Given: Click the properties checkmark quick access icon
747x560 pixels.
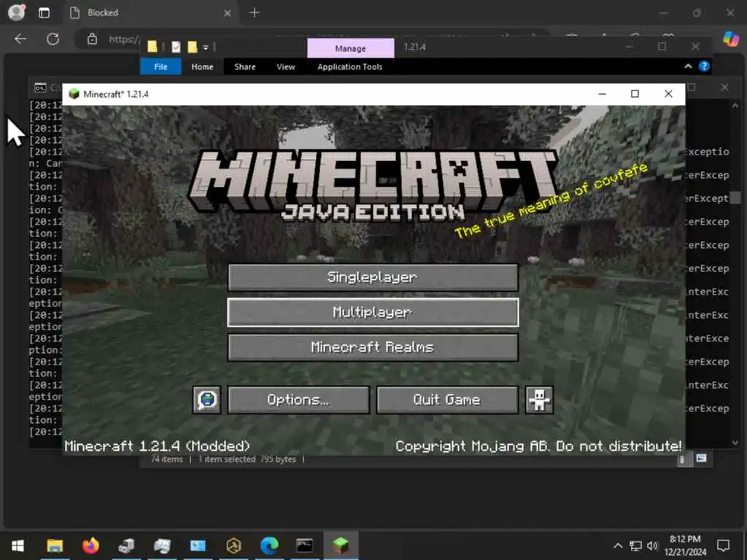Looking at the screenshot, I should point(177,47).
